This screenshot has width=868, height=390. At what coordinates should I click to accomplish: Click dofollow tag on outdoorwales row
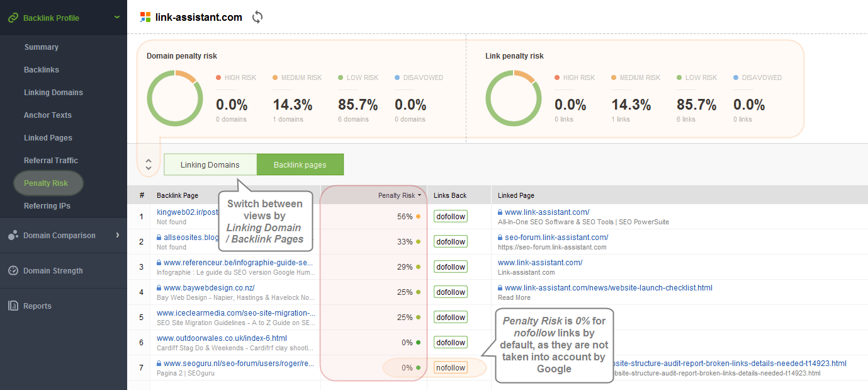pyautogui.click(x=451, y=343)
